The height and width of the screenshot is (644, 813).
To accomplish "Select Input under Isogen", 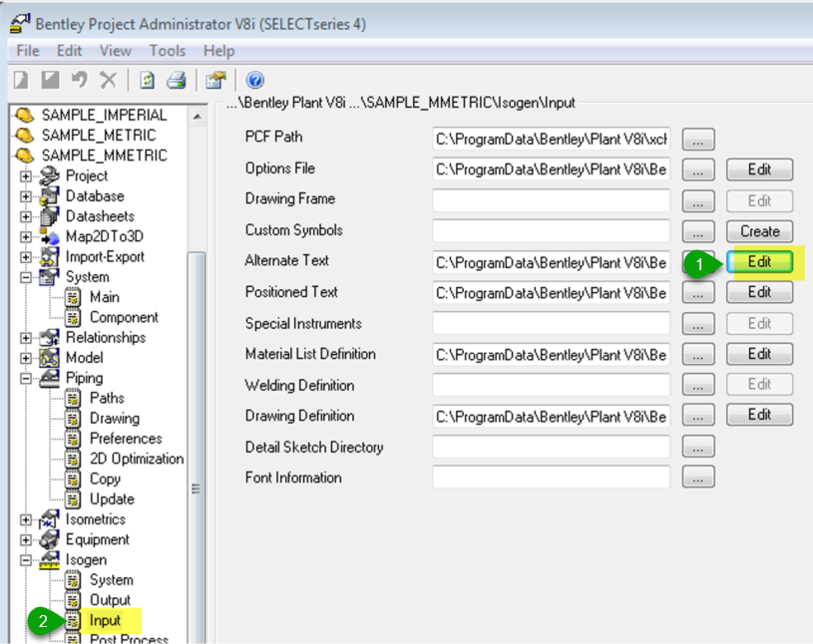I will 105,620.
